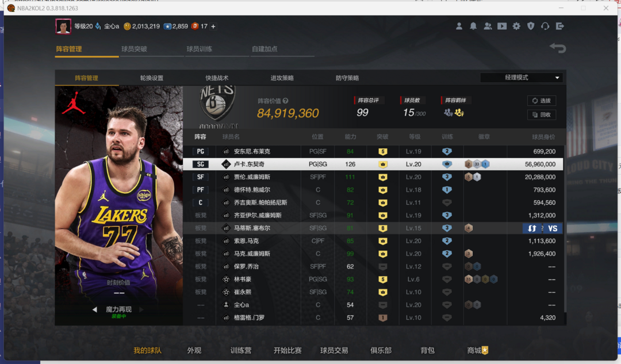Click the star icon beside 林书豪
Viewport: 621px width, 364px height.
[226, 279]
